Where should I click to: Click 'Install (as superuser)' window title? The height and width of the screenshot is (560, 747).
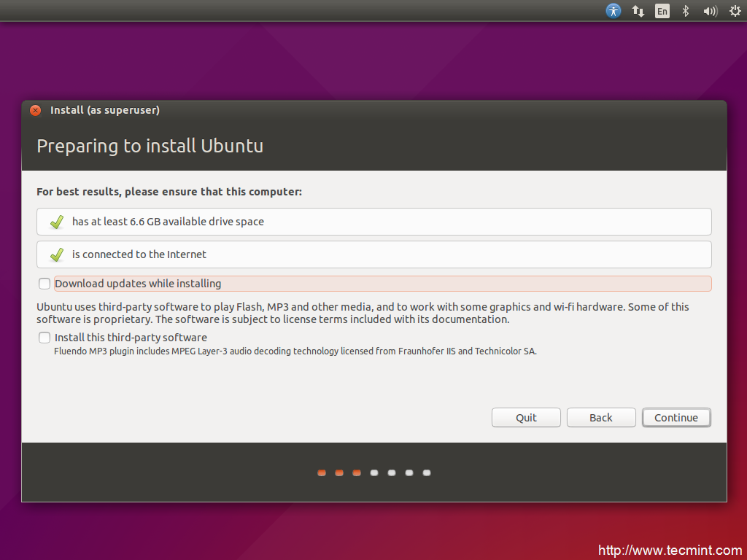coord(105,110)
